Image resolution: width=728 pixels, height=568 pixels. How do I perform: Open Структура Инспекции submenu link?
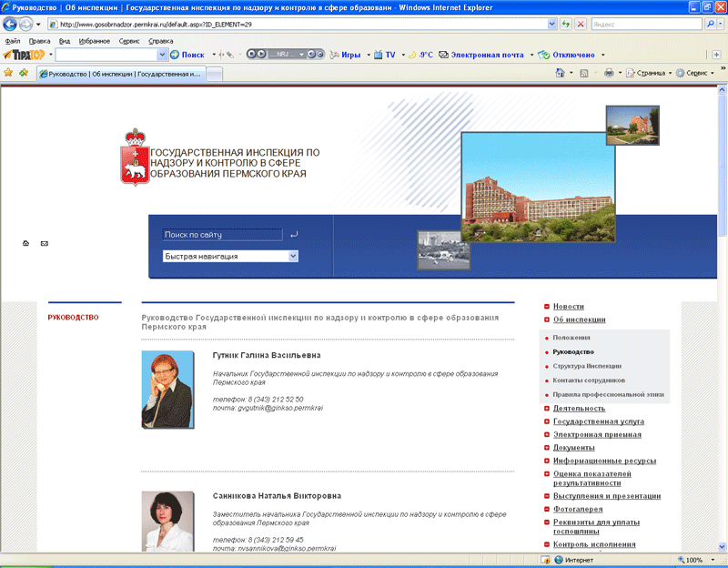(x=587, y=366)
